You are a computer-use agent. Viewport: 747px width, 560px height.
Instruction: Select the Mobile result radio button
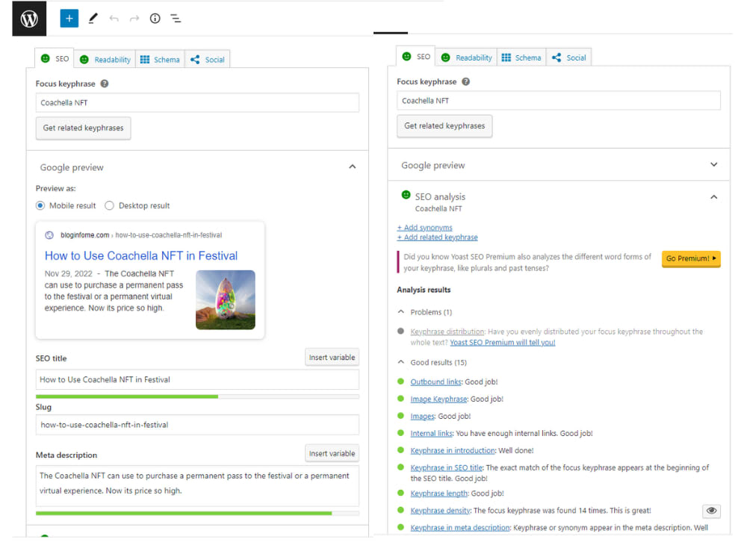point(40,205)
